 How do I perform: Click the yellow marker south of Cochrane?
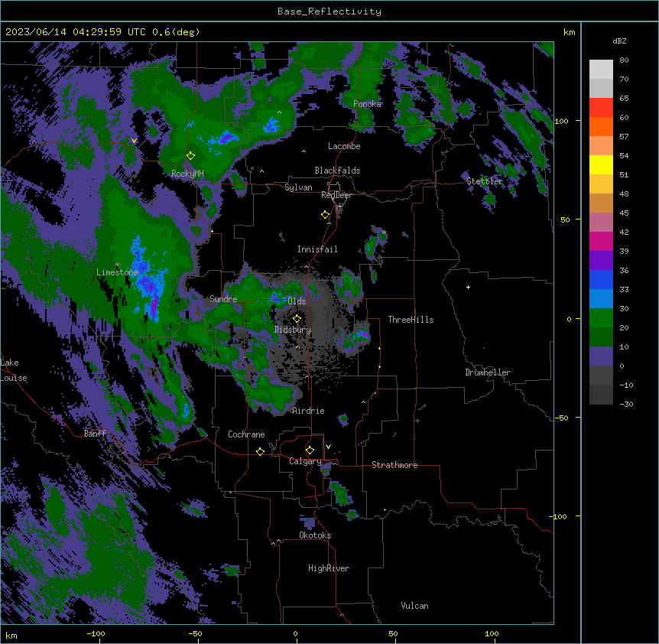pos(260,451)
